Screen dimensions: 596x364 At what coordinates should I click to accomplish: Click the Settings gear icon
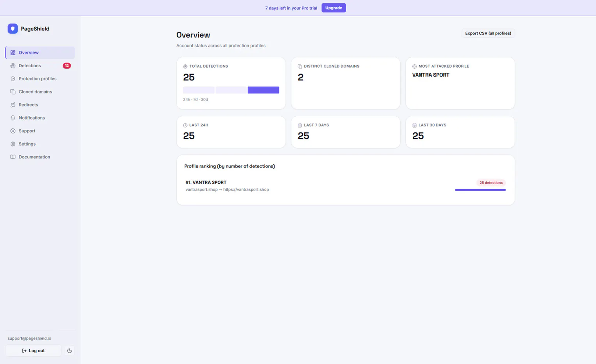[13, 144]
